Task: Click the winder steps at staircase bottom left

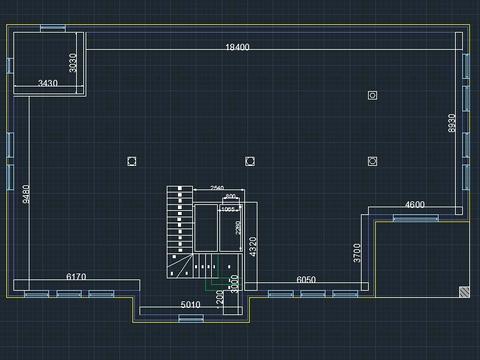Action: [180, 266]
